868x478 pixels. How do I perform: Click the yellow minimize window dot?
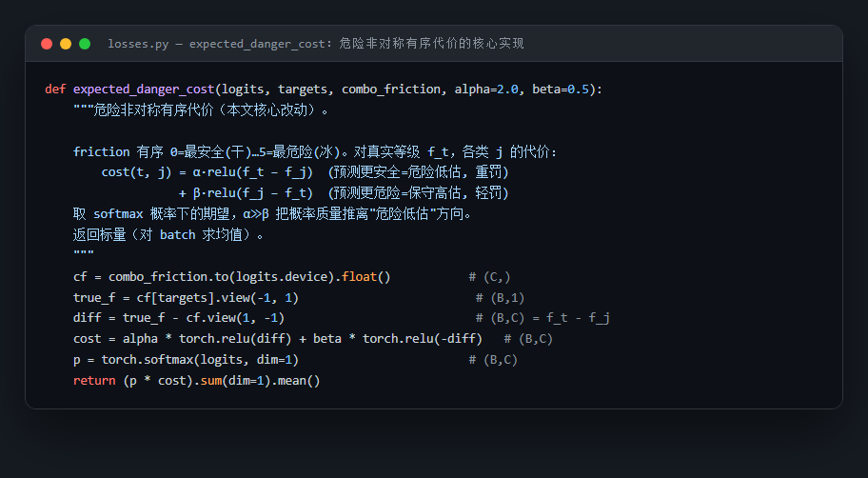click(66, 44)
